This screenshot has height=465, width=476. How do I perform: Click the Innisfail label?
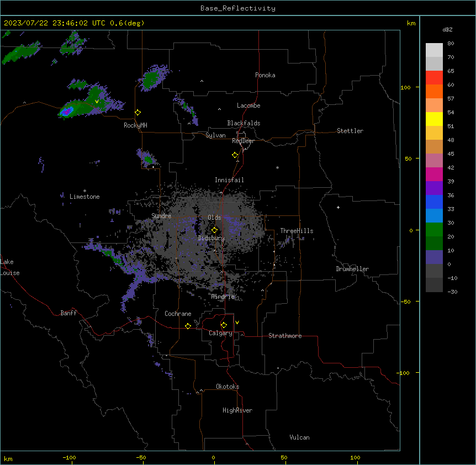[x=229, y=180]
